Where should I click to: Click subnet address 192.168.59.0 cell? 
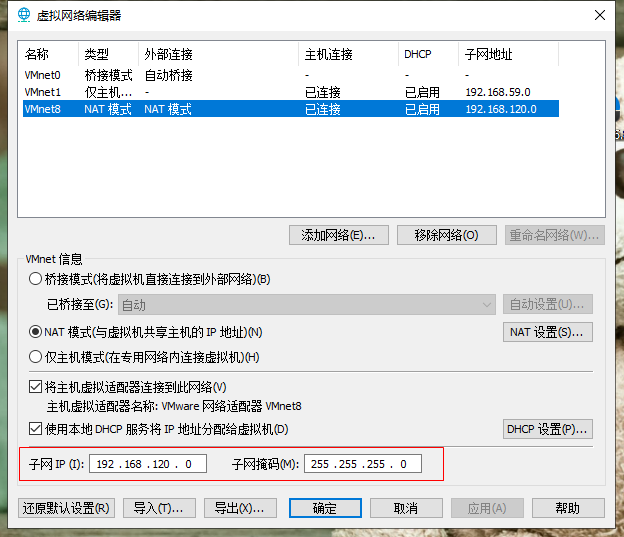click(498, 92)
